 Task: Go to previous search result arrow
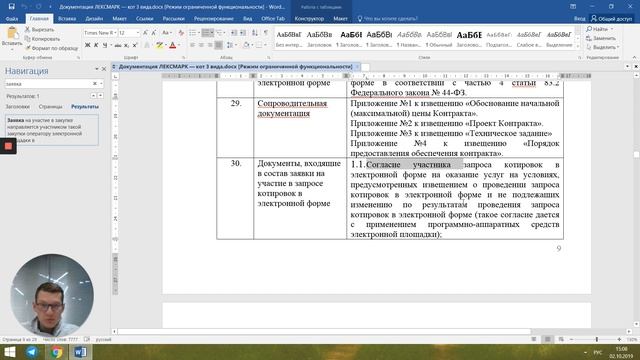pyautogui.click(x=93, y=96)
